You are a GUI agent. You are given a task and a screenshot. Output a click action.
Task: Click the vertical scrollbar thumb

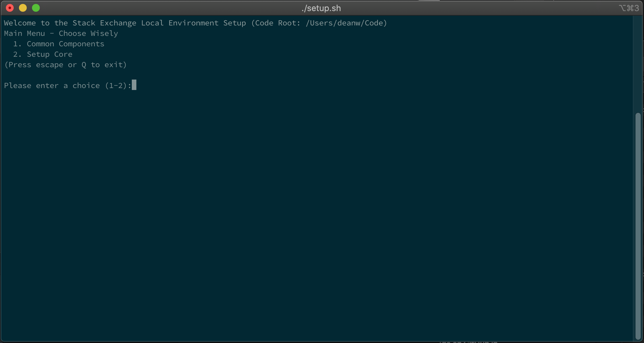click(638, 226)
